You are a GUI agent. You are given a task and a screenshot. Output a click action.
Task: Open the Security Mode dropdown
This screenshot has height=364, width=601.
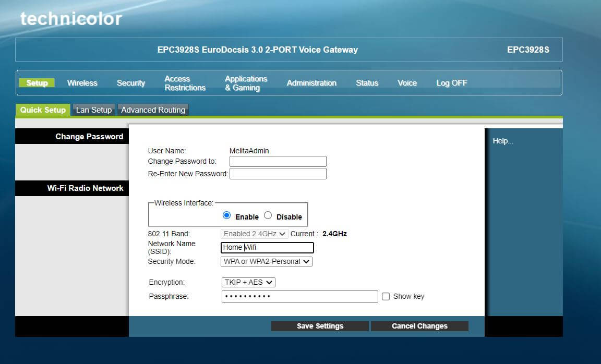[x=267, y=261]
